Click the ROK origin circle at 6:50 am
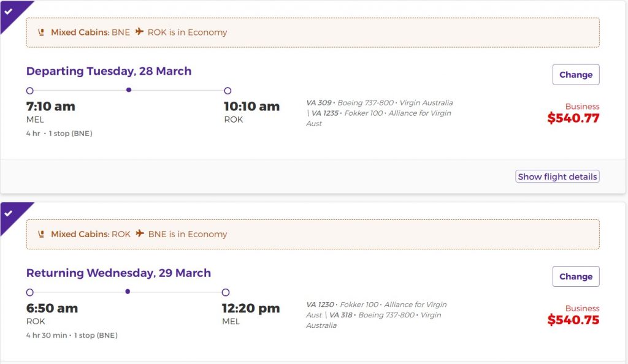Image resolution: width=628 pixels, height=364 pixels. (x=30, y=292)
